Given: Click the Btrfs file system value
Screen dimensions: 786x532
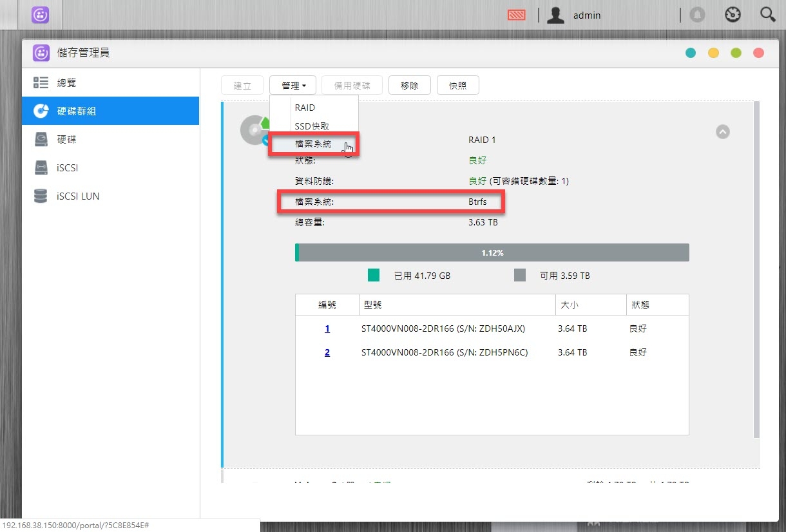Looking at the screenshot, I should point(478,202).
